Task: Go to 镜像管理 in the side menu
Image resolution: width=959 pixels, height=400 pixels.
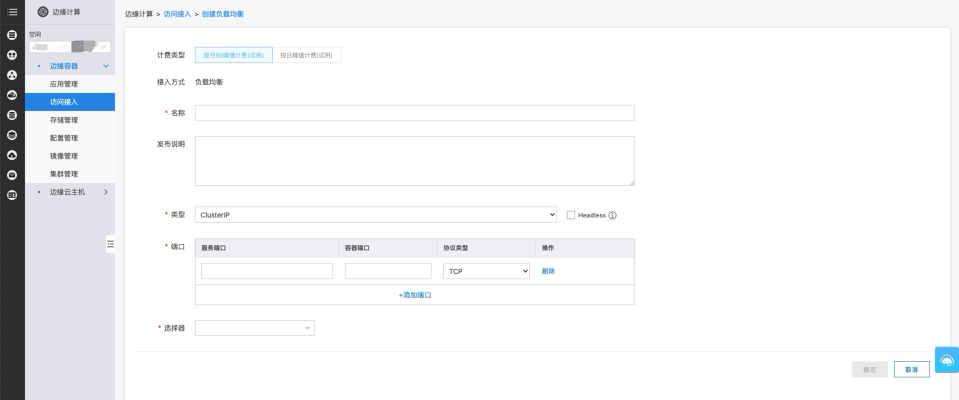Action: click(64, 156)
